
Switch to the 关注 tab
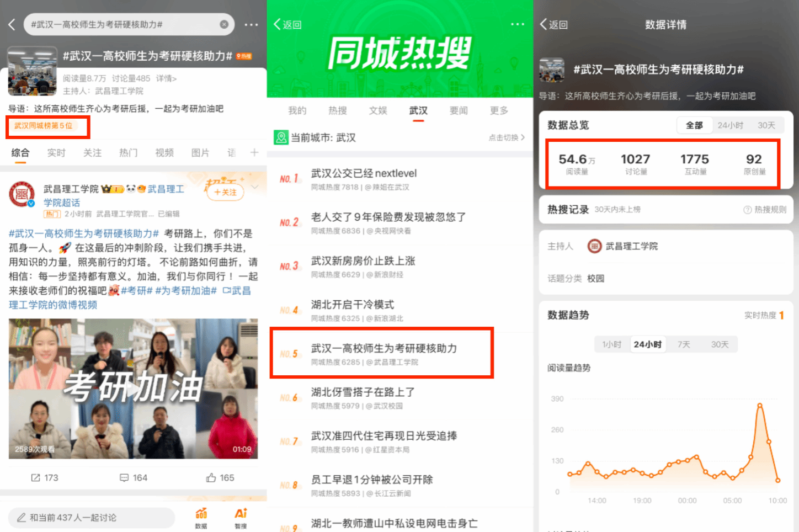[92, 153]
